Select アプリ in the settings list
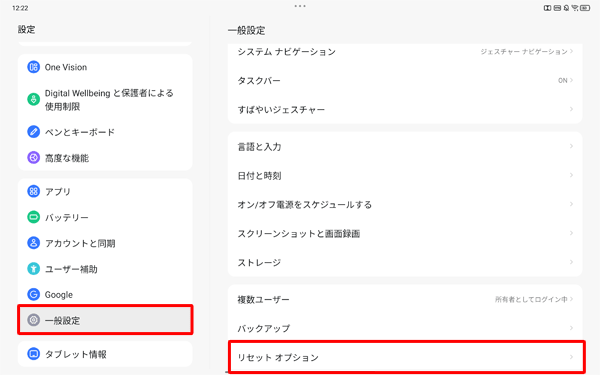 click(x=105, y=191)
